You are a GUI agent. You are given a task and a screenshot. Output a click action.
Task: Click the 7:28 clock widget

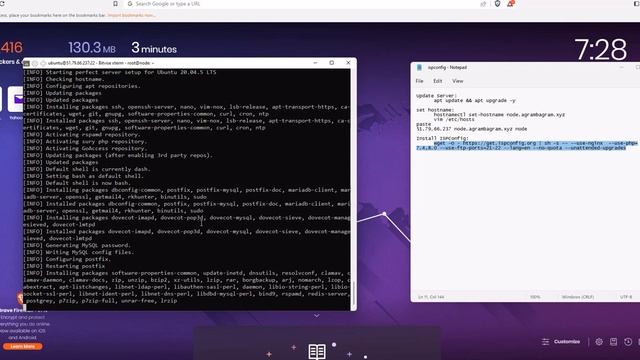click(x=600, y=50)
